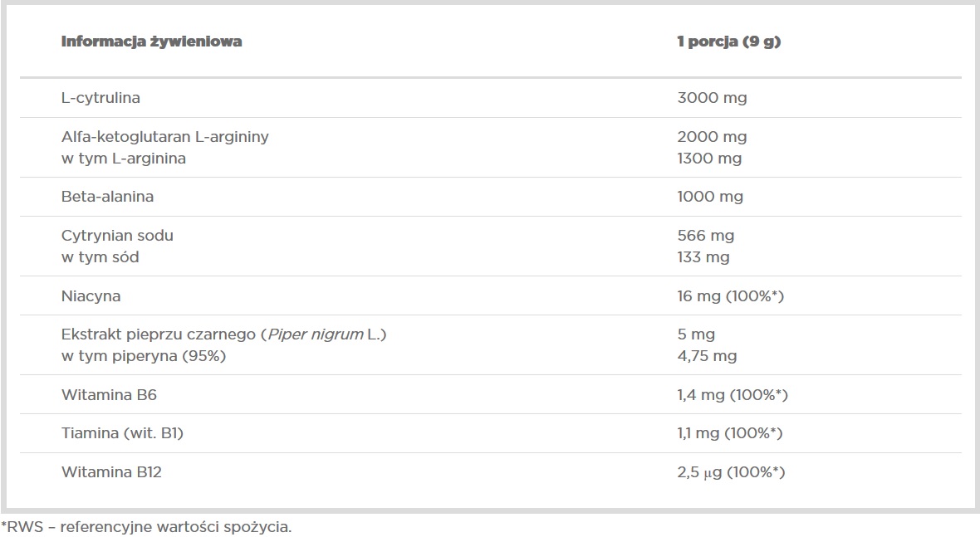This screenshot has width=980, height=537.
Task: Click the "w tym L-arginina" text
Action: point(123,159)
